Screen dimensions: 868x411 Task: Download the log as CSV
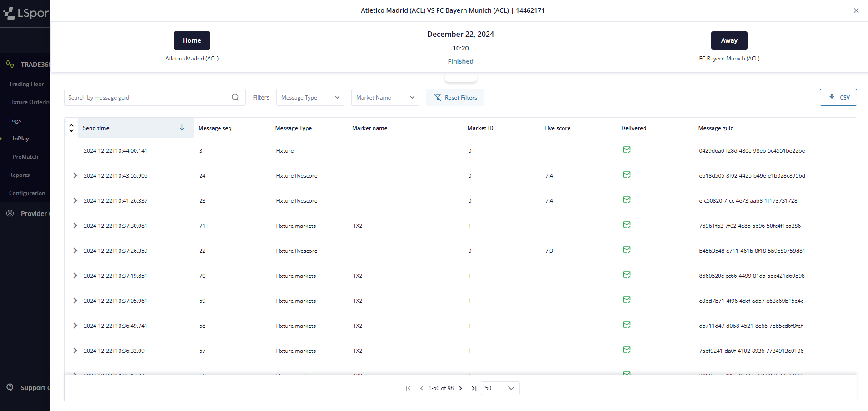coord(838,97)
